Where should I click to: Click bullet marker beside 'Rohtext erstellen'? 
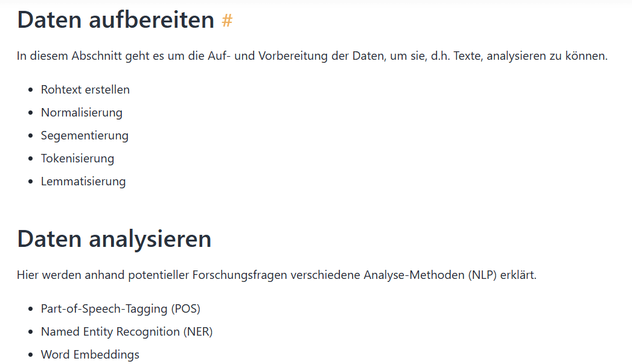pyautogui.click(x=31, y=90)
